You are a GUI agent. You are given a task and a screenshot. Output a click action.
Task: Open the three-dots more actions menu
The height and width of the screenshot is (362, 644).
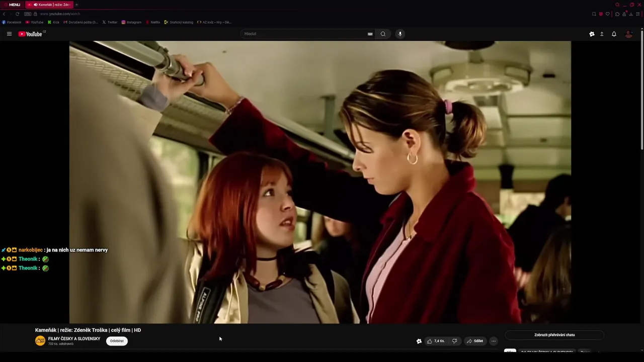coord(494,341)
